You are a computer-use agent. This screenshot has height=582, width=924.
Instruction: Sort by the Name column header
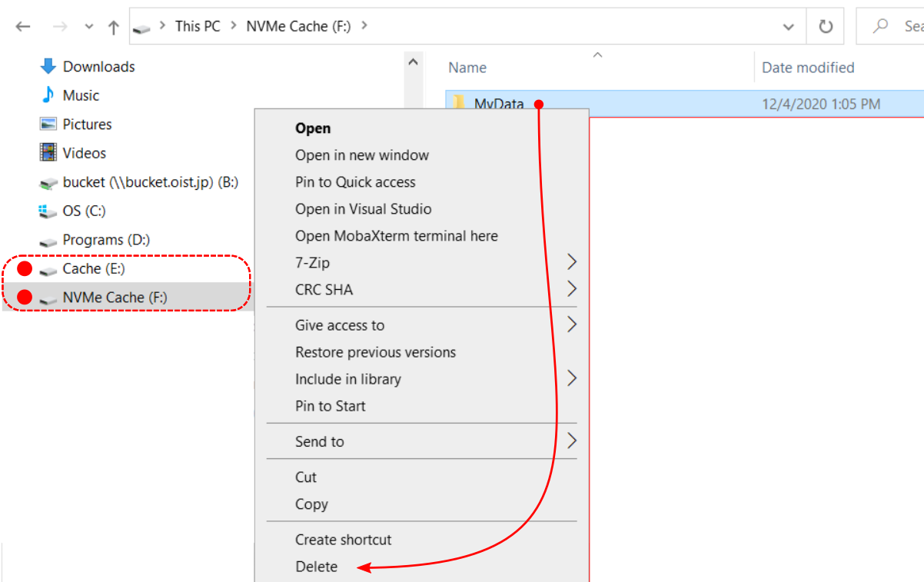(467, 68)
